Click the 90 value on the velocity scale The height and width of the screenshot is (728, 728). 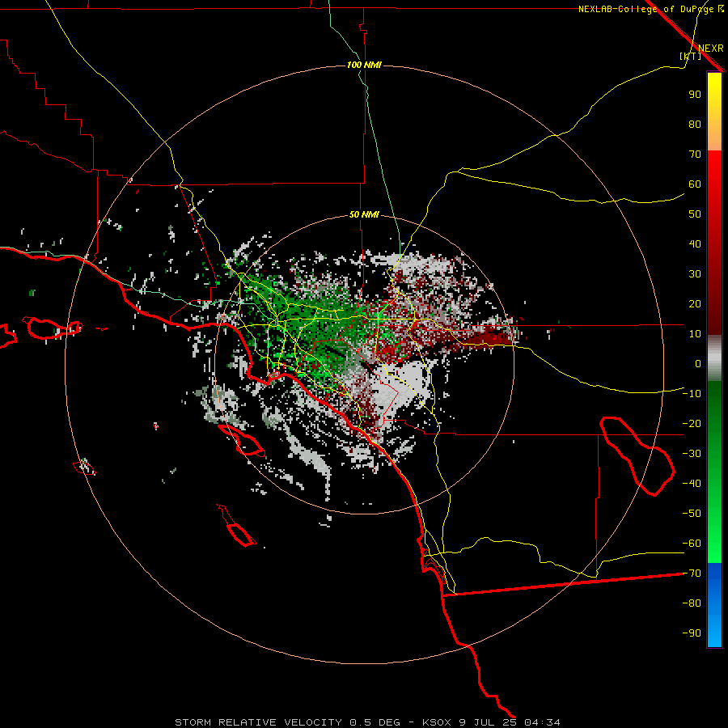(x=695, y=95)
